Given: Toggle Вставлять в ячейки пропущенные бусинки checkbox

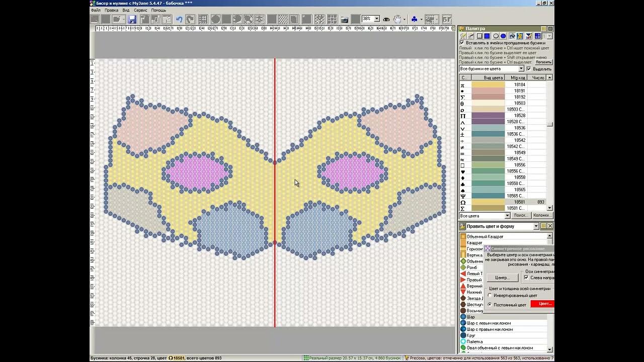Looking at the screenshot, I should point(462,43).
